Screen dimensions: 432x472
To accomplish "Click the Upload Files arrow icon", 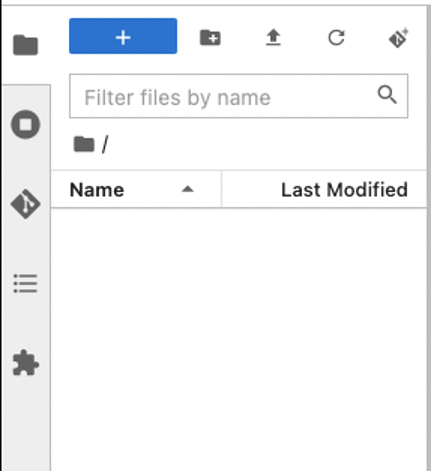I will [273, 37].
